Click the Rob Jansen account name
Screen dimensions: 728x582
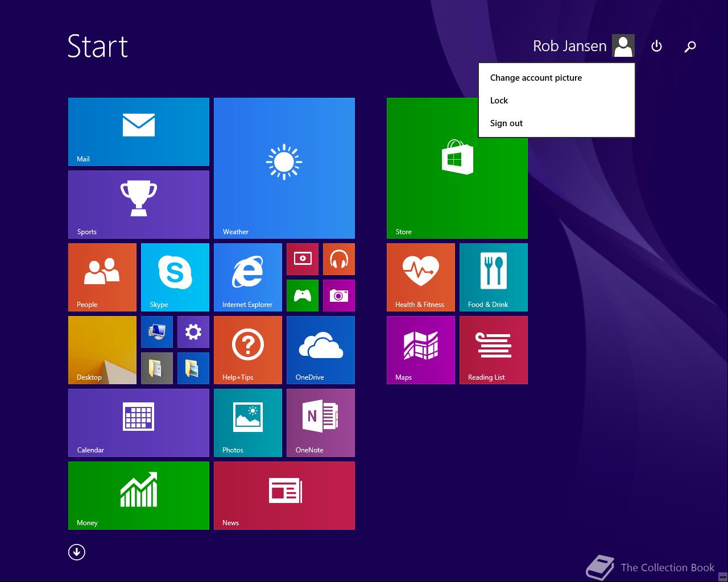tap(570, 46)
